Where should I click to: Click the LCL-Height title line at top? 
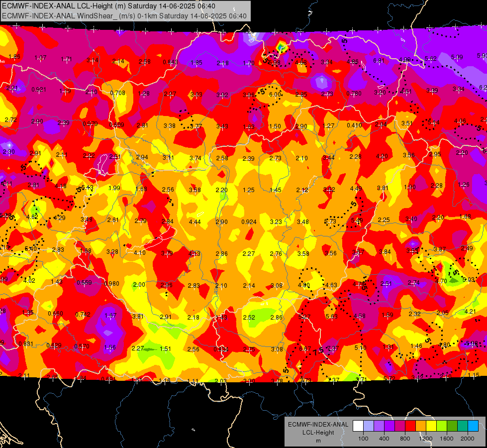click(x=108, y=6)
